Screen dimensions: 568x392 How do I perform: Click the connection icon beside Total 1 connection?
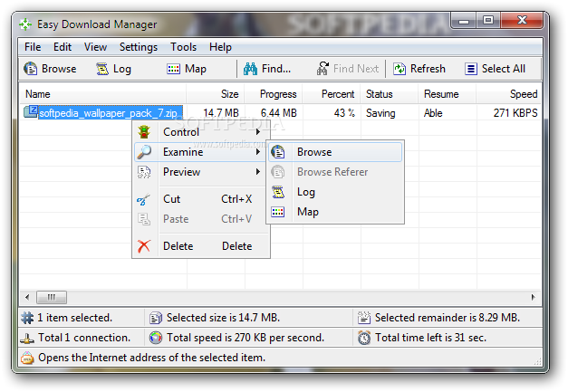click(27, 339)
